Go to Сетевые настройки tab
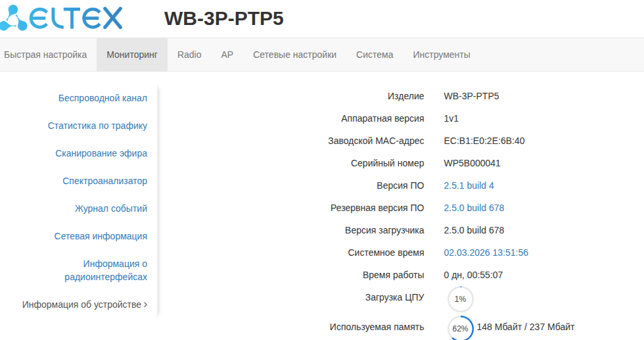The height and width of the screenshot is (340, 644). click(294, 55)
